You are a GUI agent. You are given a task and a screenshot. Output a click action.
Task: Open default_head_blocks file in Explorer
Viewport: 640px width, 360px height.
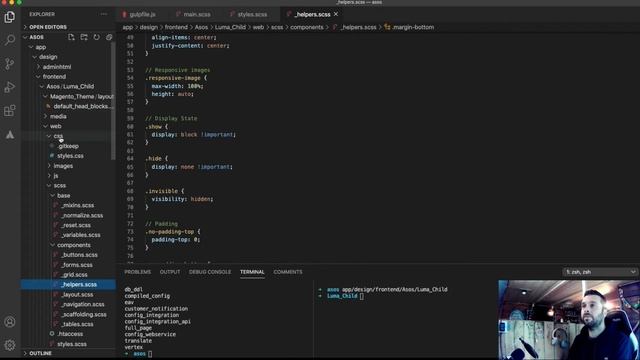pos(68,107)
